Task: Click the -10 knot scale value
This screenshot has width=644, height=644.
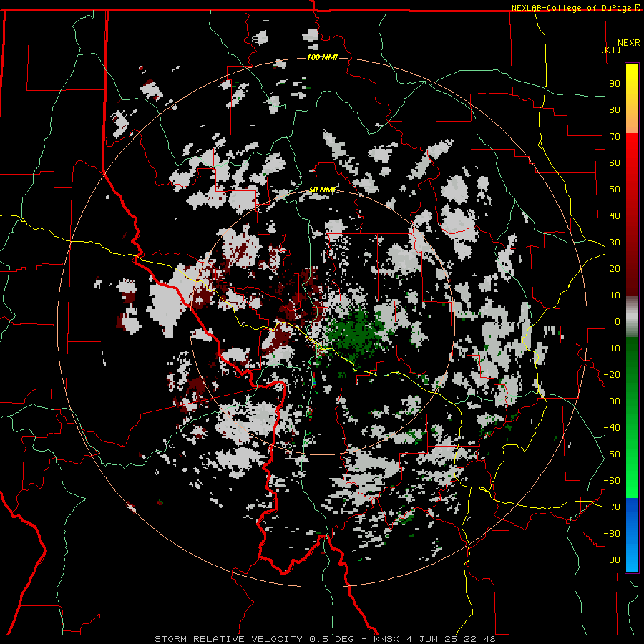Action: tap(612, 348)
